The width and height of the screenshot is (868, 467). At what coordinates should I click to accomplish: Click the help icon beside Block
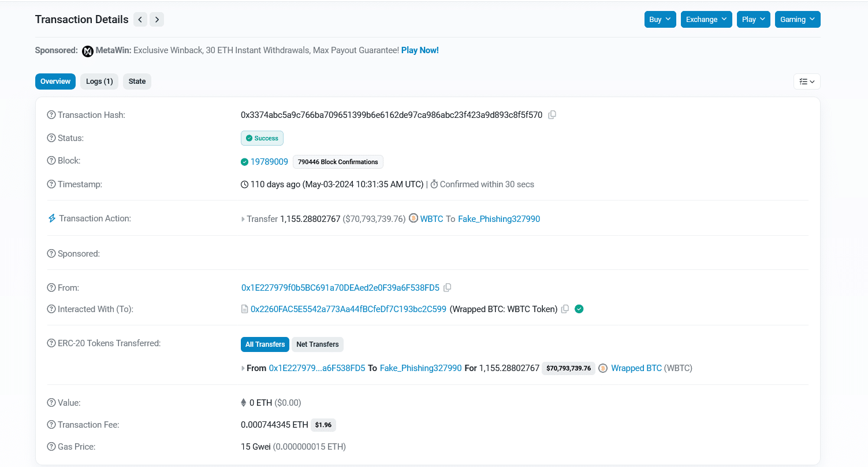pos(51,161)
